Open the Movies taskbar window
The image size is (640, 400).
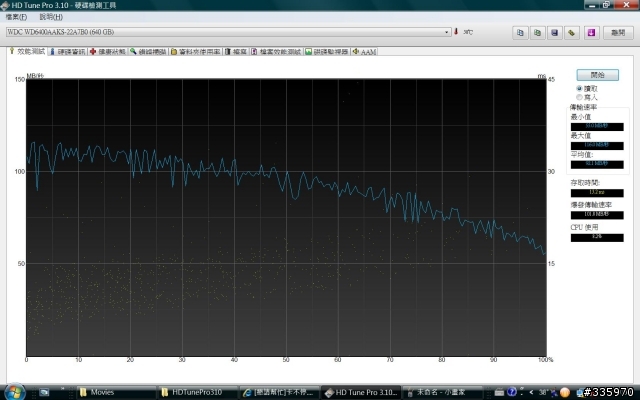(116, 392)
